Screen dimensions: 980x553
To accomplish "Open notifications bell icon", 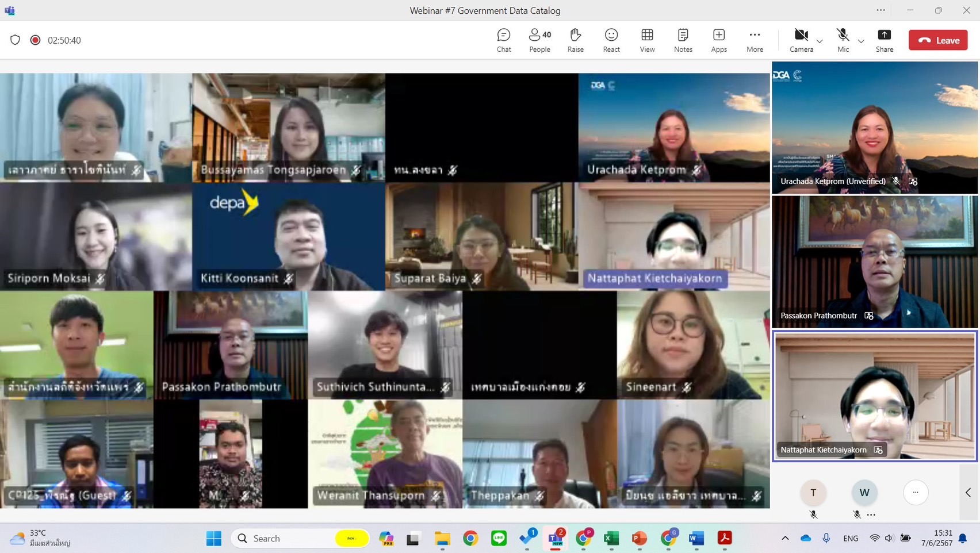I will tap(963, 539).
